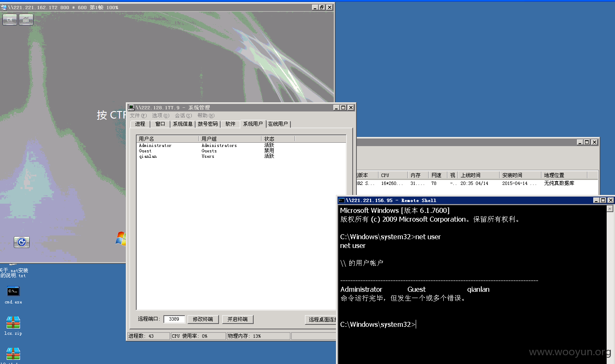Click the 安装时间 column header
The width and height of the screenshot is (615, 364).
click(520, 175)
